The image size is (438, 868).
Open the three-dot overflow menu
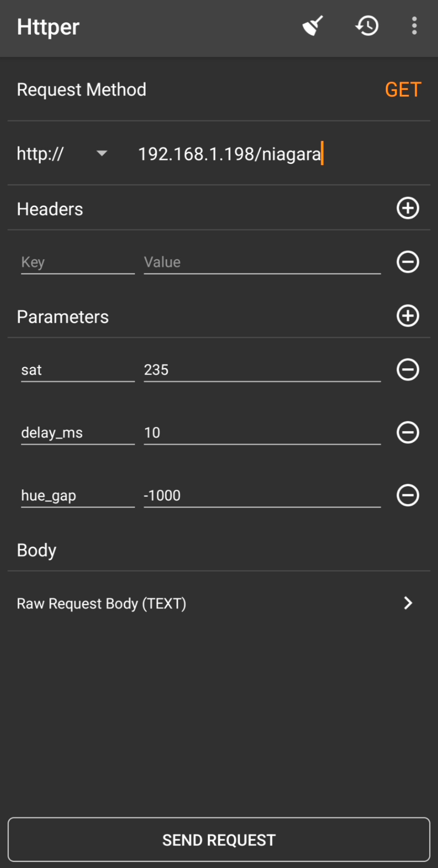(x=414, y=26)
